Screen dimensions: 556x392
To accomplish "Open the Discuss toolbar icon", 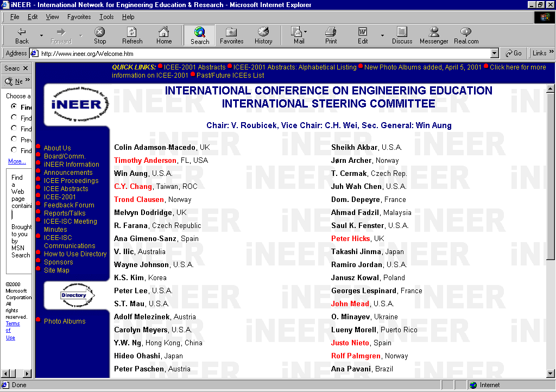I will (402, 35).
